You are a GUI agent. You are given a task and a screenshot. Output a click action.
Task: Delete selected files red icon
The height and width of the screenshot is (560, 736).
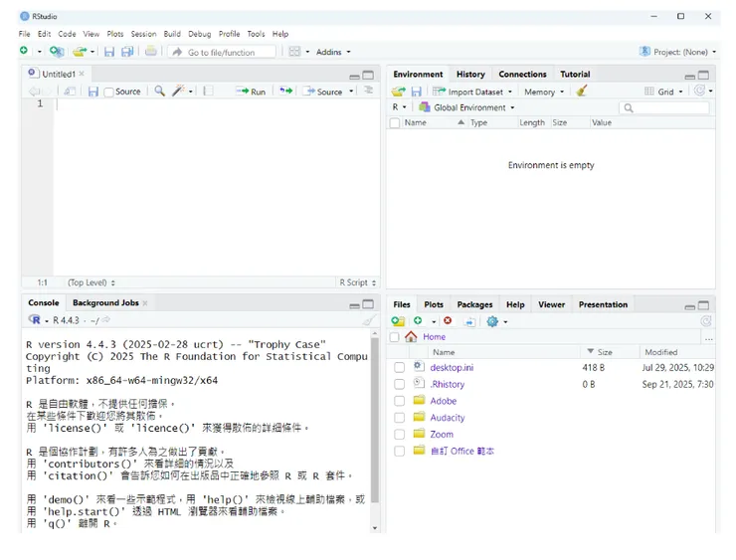[448, 320]
